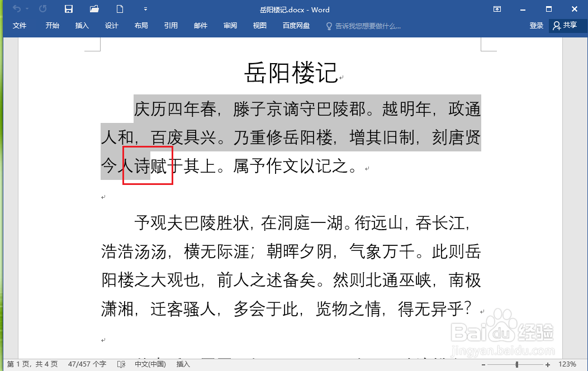Click the proofing spell-check icon in status bar
This screenshot has height=371, width=588.
pos(121,364)
